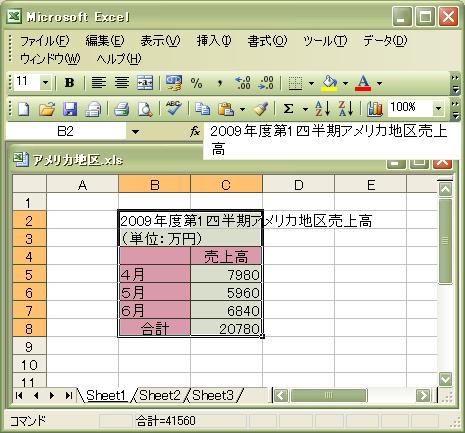The width and height of the screenshot is (465, 433).
Task: Open the Name Box dropdown arrow
Action: click(135, 132)
